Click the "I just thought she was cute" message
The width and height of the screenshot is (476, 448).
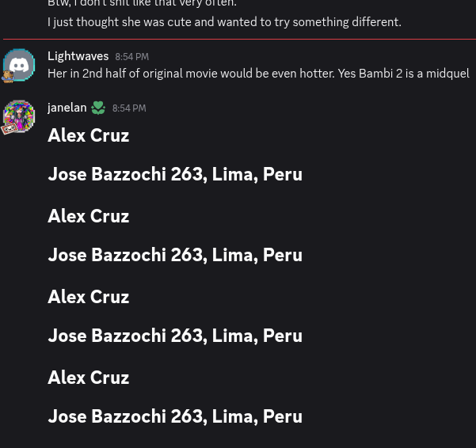(x=224, y=22)
